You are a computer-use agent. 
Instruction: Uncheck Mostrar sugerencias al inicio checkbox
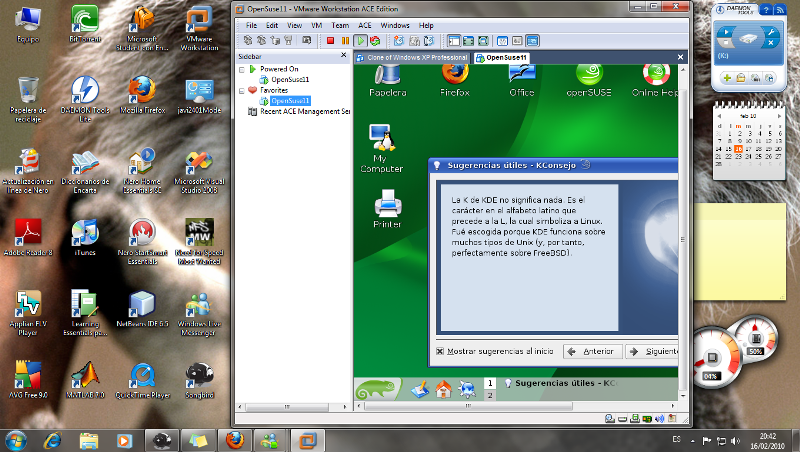point(439,351)
